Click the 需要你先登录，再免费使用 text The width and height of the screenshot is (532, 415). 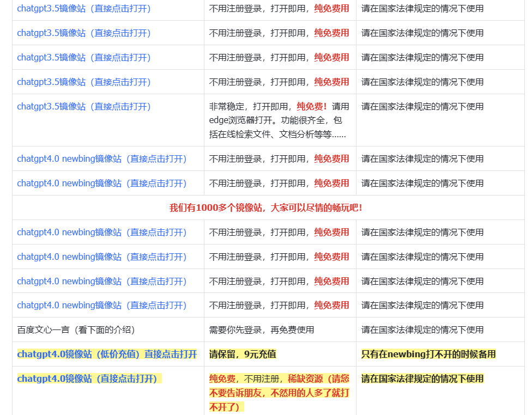click(x=262, y=330)
